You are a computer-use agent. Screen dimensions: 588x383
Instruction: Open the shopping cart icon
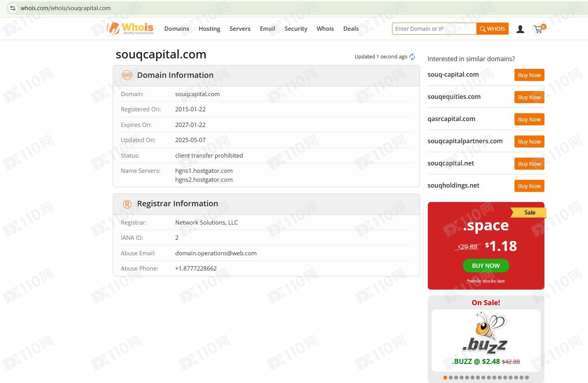click(x=539, y=29)
